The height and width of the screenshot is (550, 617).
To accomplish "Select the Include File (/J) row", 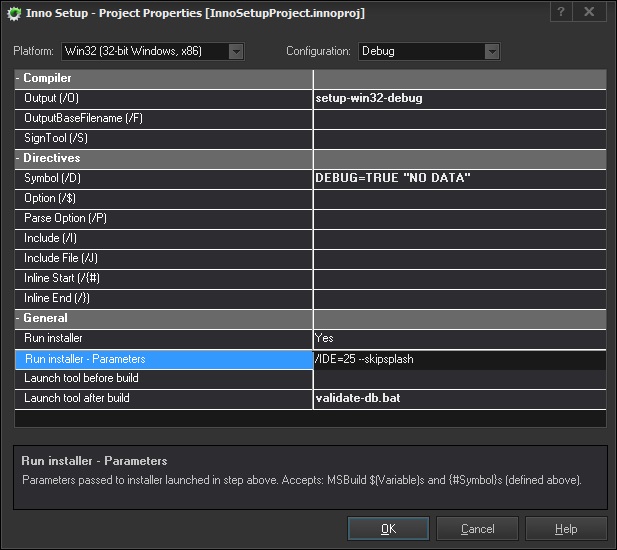I will coord(164,258).
